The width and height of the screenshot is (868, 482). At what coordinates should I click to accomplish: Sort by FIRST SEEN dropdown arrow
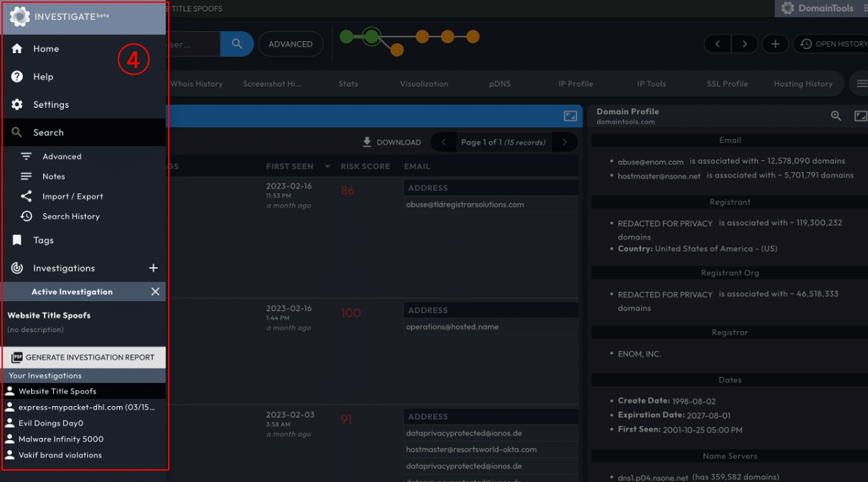pos(328,167)
